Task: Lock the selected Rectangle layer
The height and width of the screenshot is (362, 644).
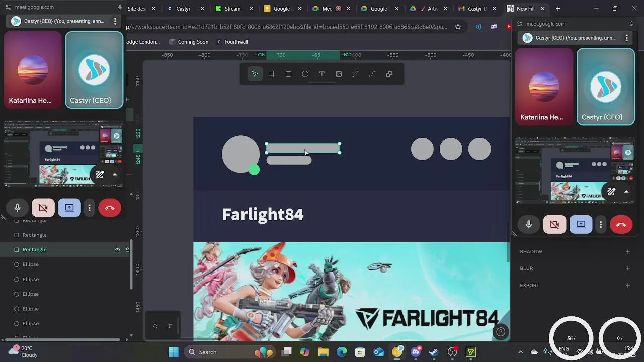Action: [127, 250]
